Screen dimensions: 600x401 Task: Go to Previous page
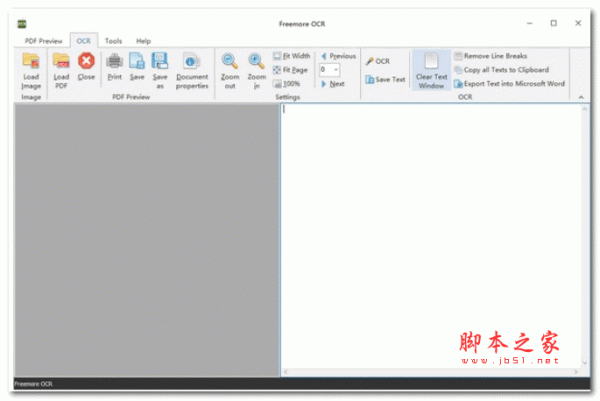point(339,56)
